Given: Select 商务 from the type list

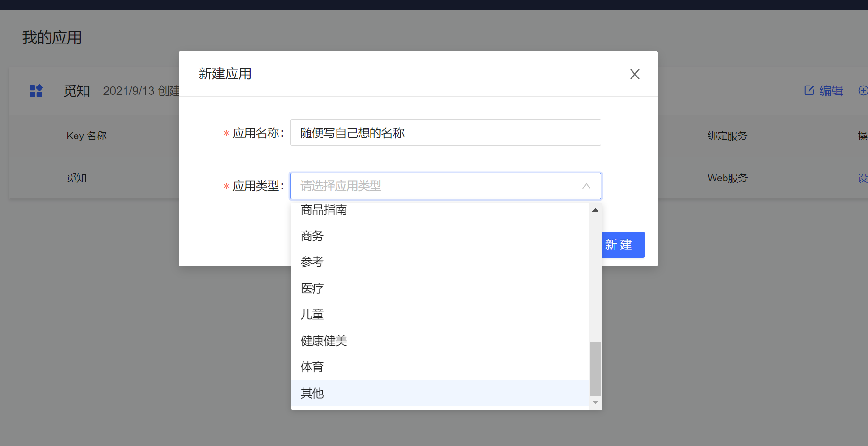Looking at the screenshot, I should pyautogui.click(x=312, y=236).
